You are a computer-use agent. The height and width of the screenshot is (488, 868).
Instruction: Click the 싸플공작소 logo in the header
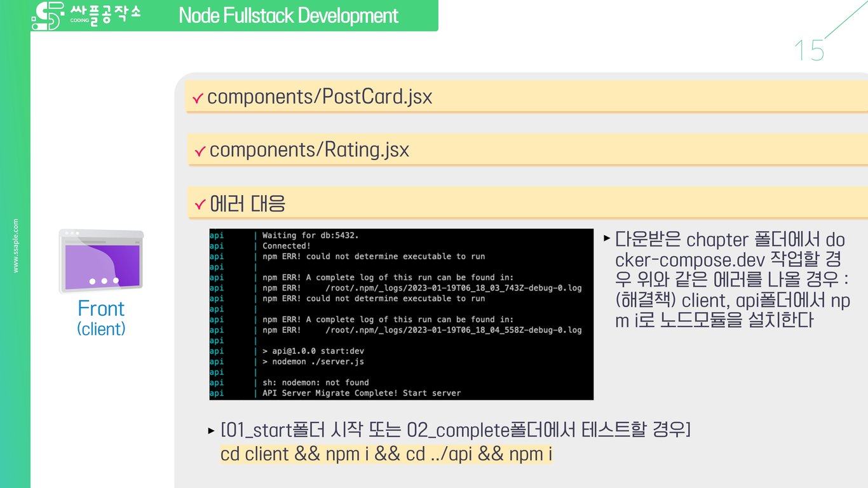coord(86,16)
